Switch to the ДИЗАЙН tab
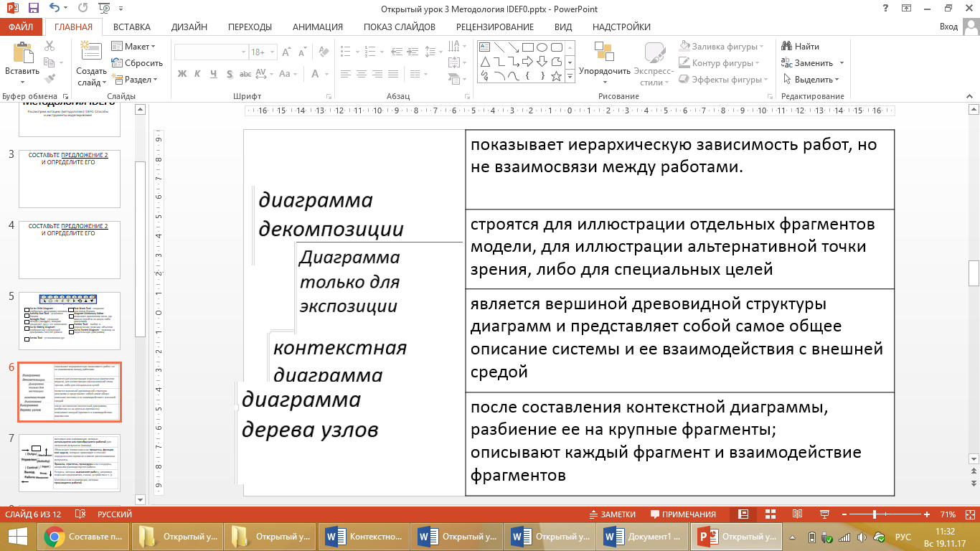 point(189,27)
